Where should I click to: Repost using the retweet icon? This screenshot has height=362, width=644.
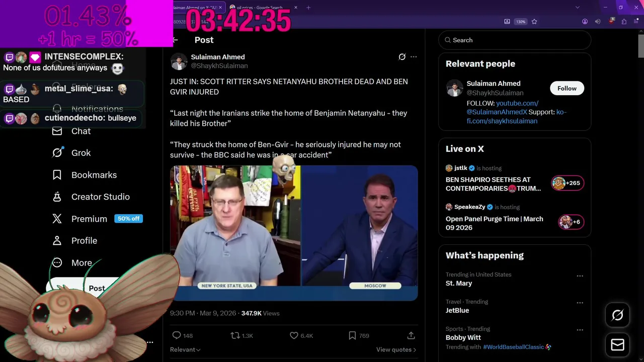[x=235, y=335]
